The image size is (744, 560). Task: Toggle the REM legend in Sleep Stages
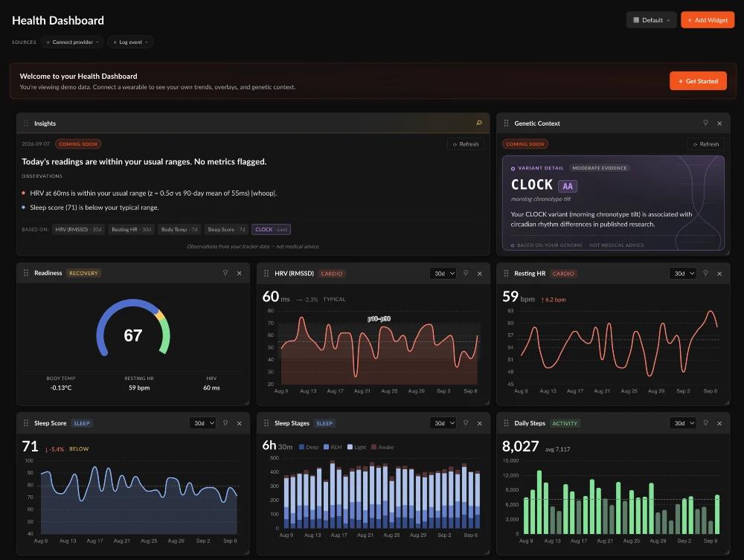(333, 447)
